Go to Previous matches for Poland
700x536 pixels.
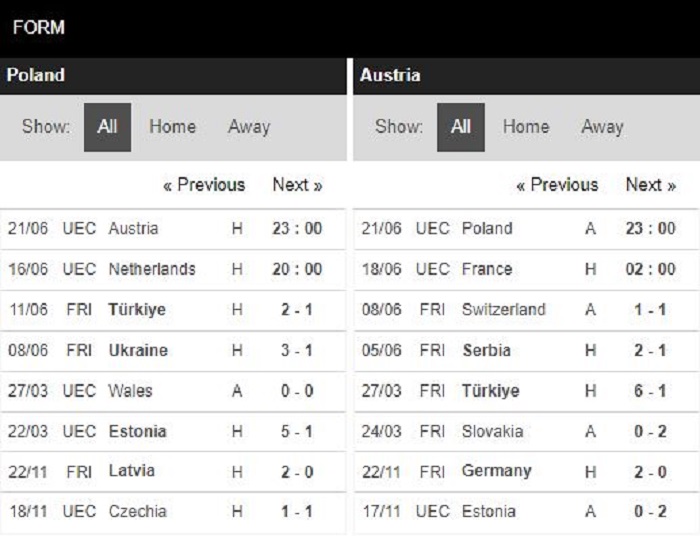click(204, 185)
